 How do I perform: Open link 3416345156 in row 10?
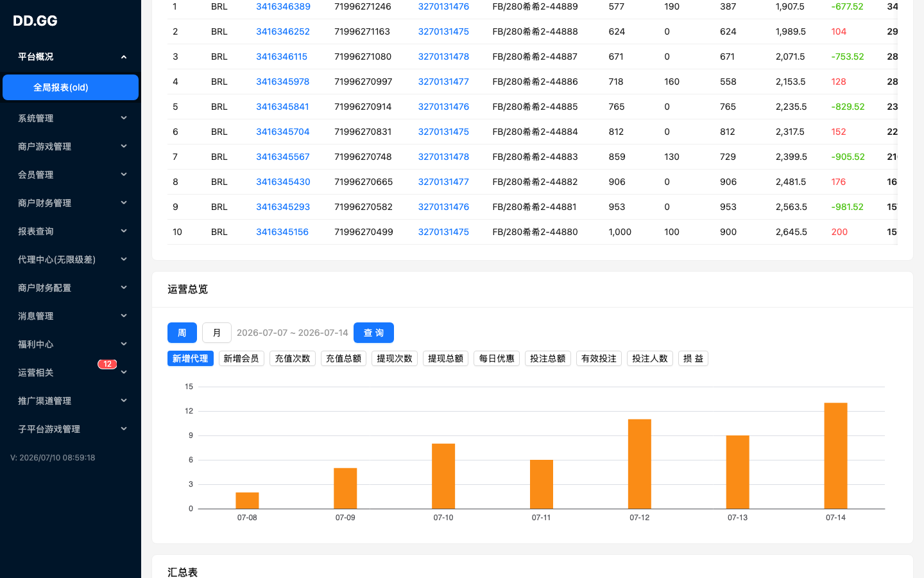(x=282, y=232)
